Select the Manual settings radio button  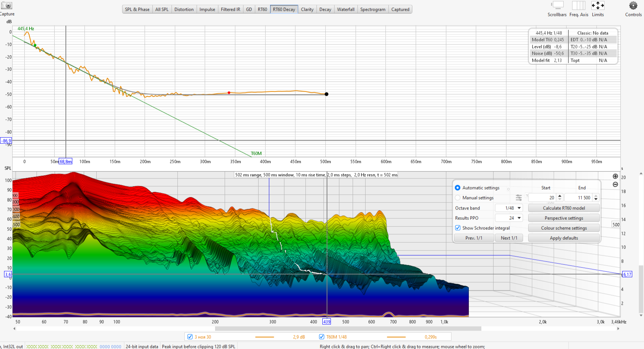[458, 198]
